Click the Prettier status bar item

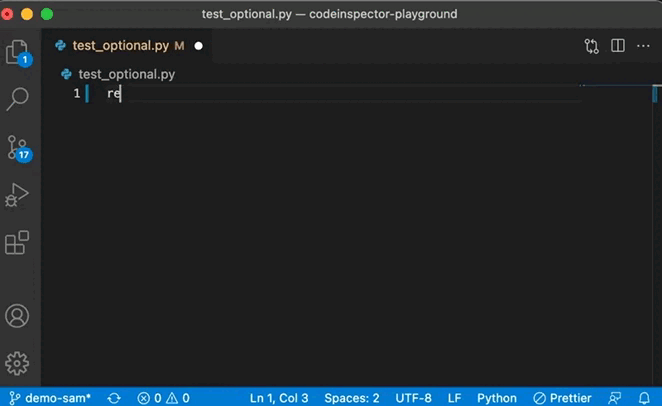[x=563, y=397]
